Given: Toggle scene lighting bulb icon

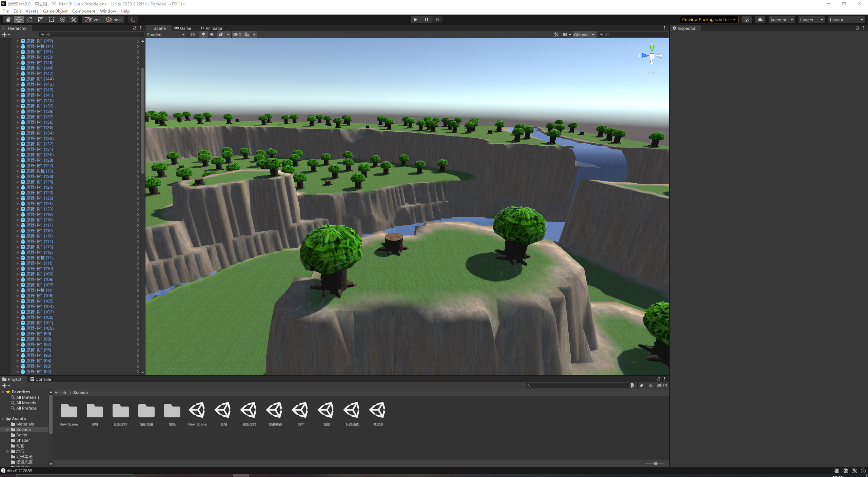Looking at the screenshot, I should [203, 35].
